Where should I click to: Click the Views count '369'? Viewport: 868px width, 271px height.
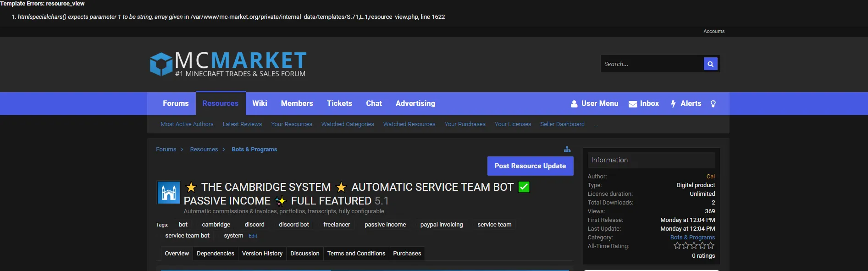coord(710,211)
